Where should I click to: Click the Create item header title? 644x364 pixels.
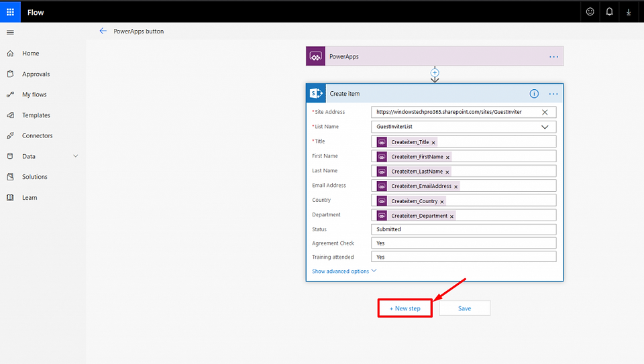[345, 94]
